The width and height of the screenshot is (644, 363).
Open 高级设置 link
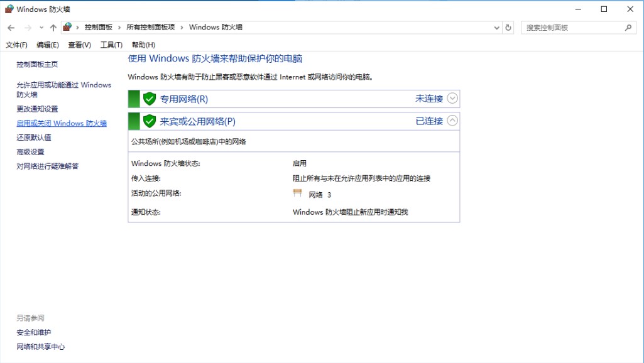pyautogui.click(x=30, y=152)
